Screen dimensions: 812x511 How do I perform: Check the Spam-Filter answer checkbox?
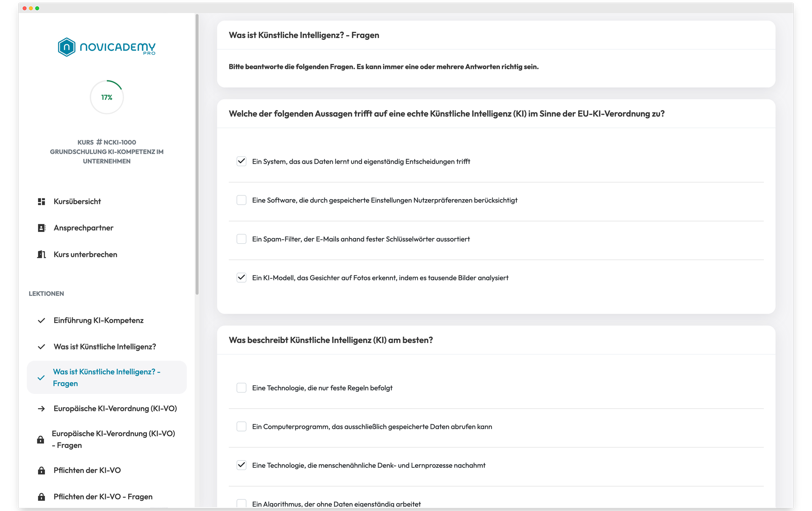(241, 239)
